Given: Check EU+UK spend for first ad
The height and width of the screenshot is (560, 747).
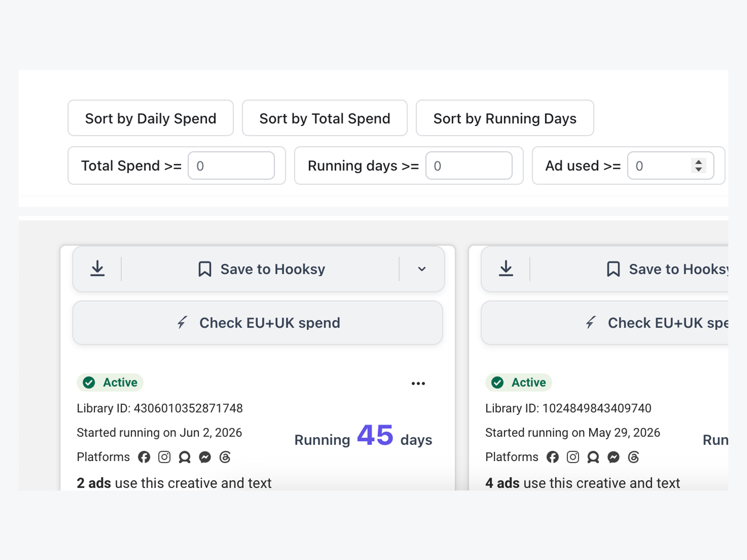Looking at the screenshot, I should tap(258, 323).
